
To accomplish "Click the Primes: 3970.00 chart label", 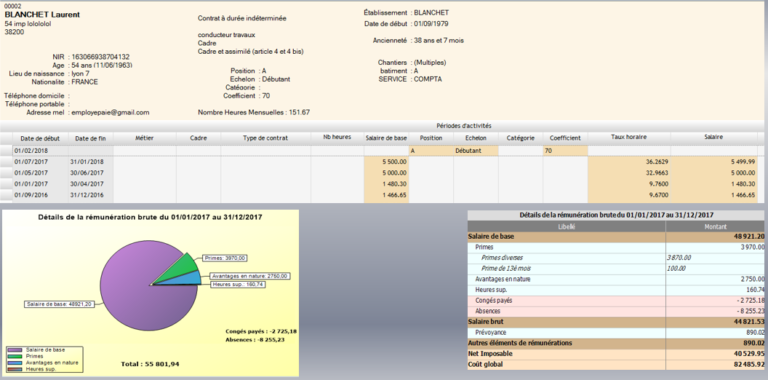I will (x=225, y=258).
